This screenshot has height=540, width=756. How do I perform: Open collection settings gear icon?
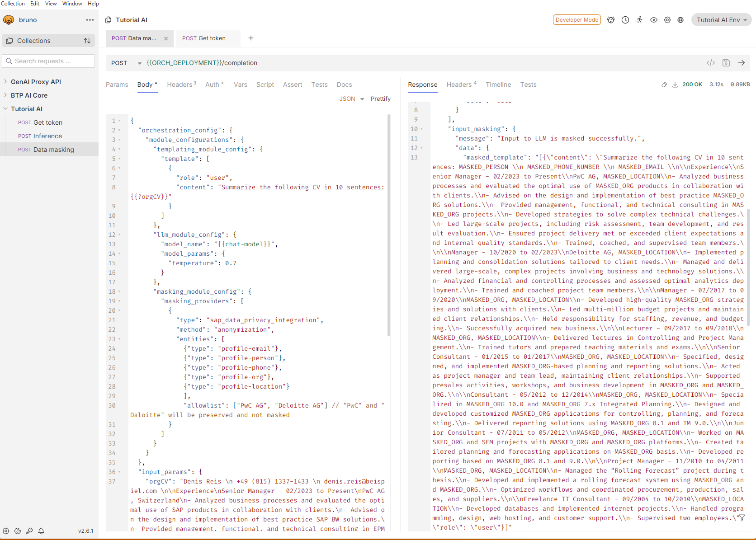point(667,20)
